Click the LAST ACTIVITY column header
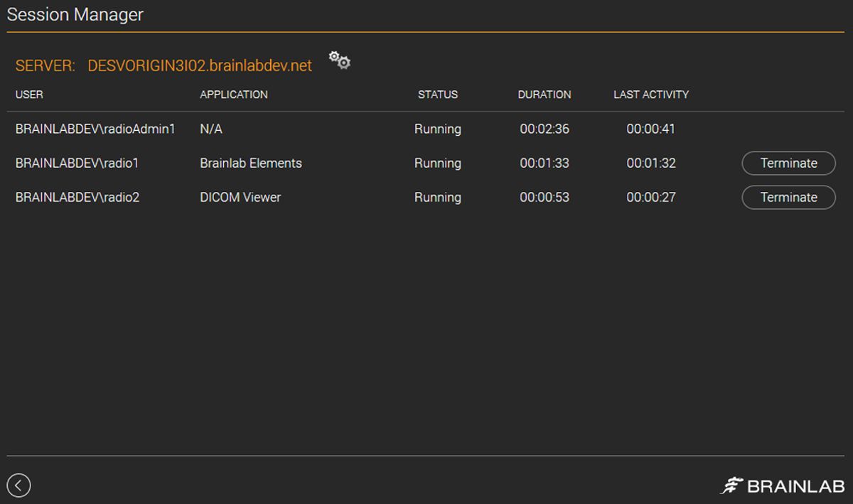 pyautogui.click(x=651, y=95)
